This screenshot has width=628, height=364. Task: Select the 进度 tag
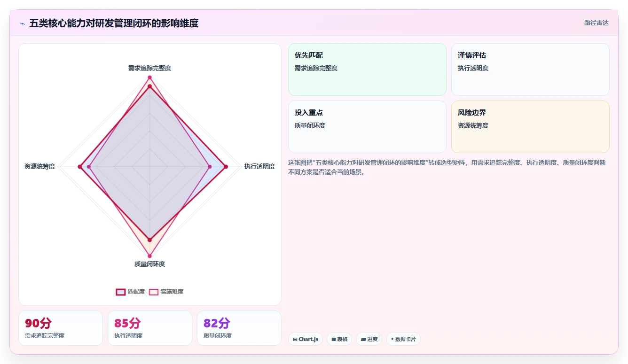[x=369, y=339]
